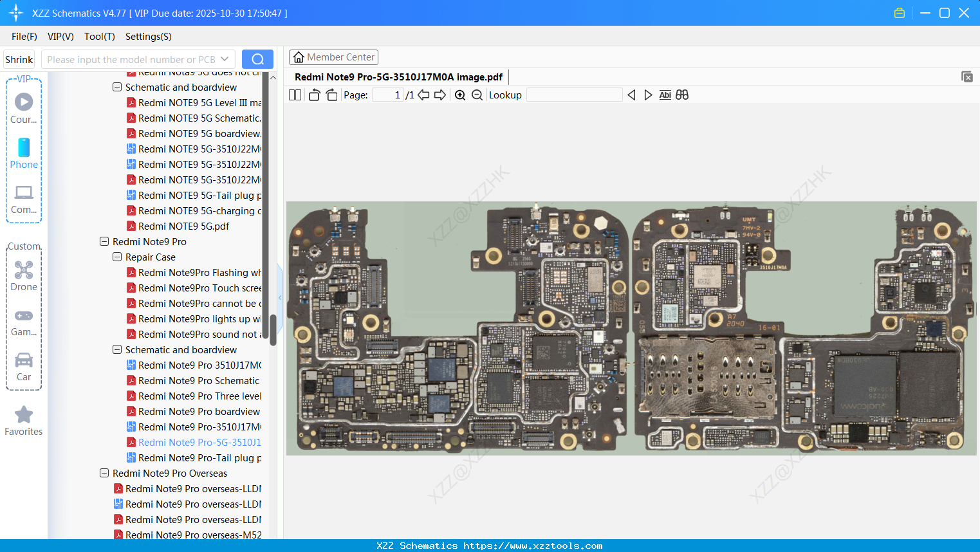
Task: Toggle the Abi text match option
Action: [665, 95]
